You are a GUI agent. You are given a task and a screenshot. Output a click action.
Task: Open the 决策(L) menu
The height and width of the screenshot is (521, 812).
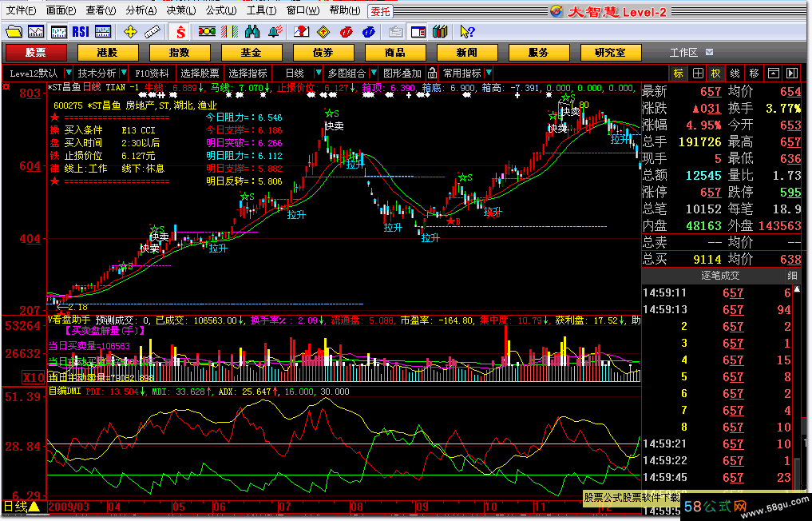point(180,10)
